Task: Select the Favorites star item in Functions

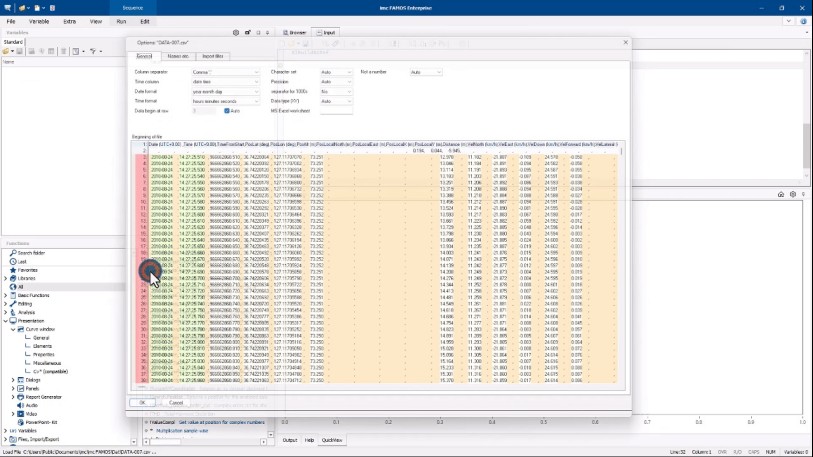Action: point(26,270)
